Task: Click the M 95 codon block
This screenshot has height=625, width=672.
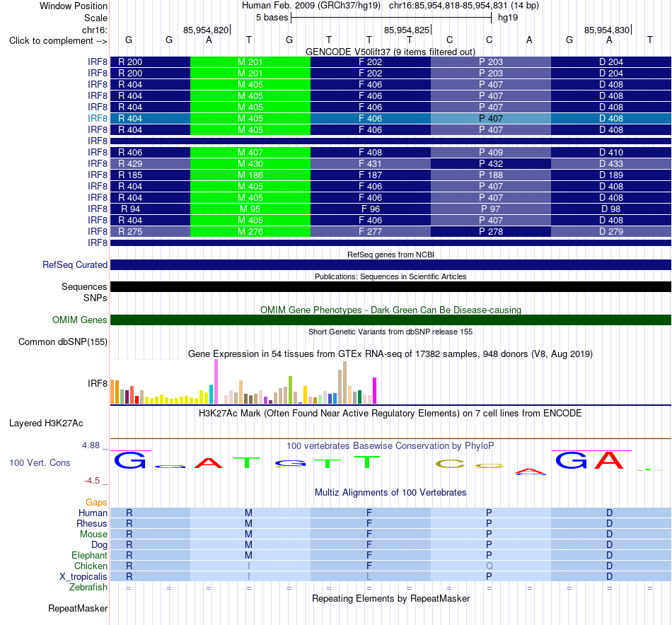Action: click(250, 209)
